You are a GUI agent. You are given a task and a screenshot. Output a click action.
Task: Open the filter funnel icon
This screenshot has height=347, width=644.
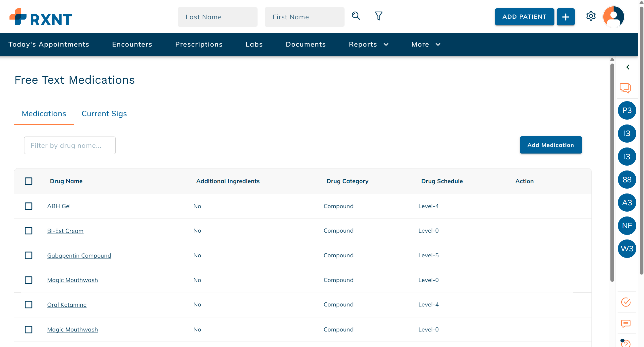(378, 16)
